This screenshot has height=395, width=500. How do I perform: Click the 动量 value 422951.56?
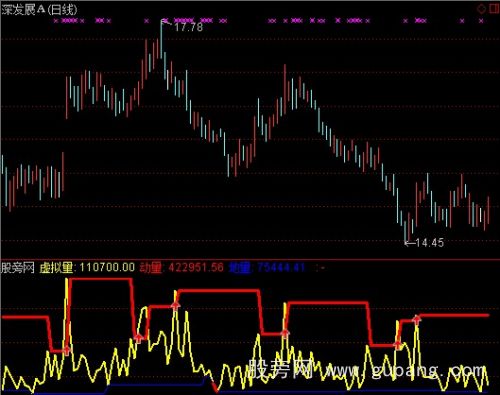tap(196, 267)
